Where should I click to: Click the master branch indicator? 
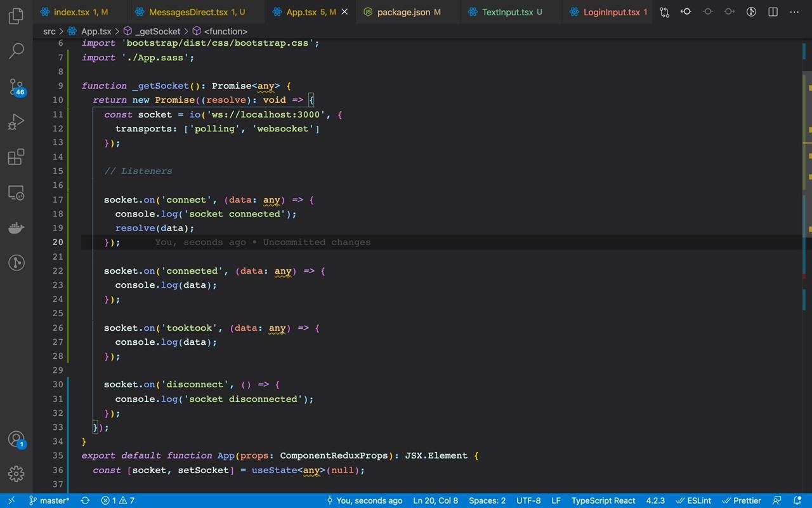[49, 500]
